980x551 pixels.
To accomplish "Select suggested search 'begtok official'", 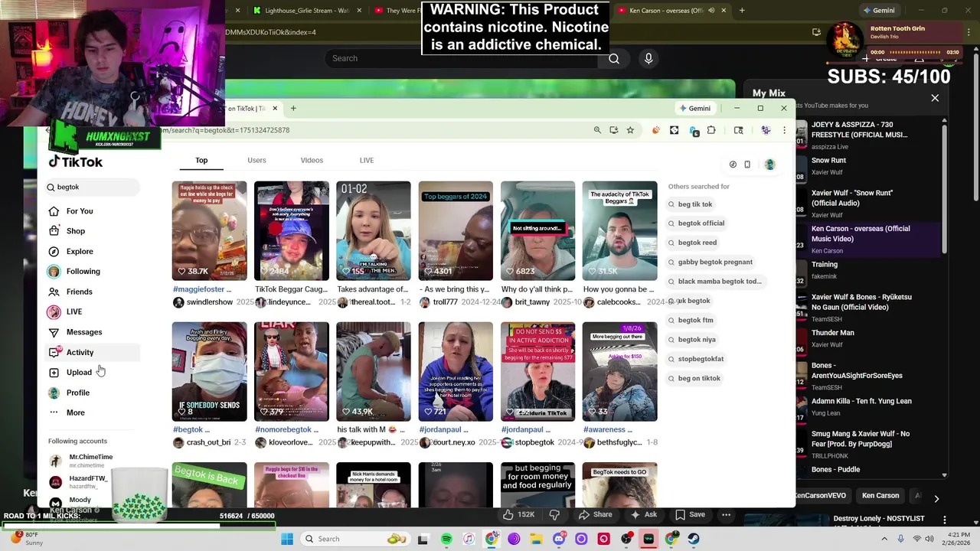I will tap(696, 223).
